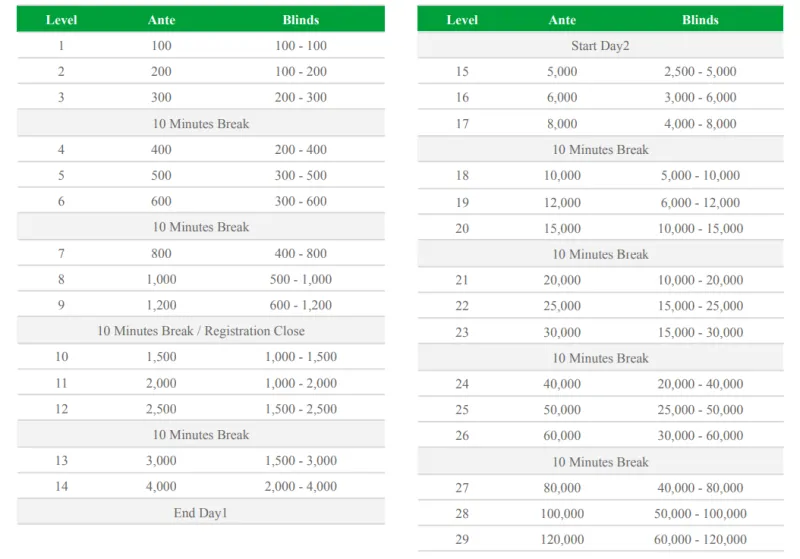Click the Ante header in right table
This screenshot has height=559, width=800.
pyautogui.click(x=562, y=20)
